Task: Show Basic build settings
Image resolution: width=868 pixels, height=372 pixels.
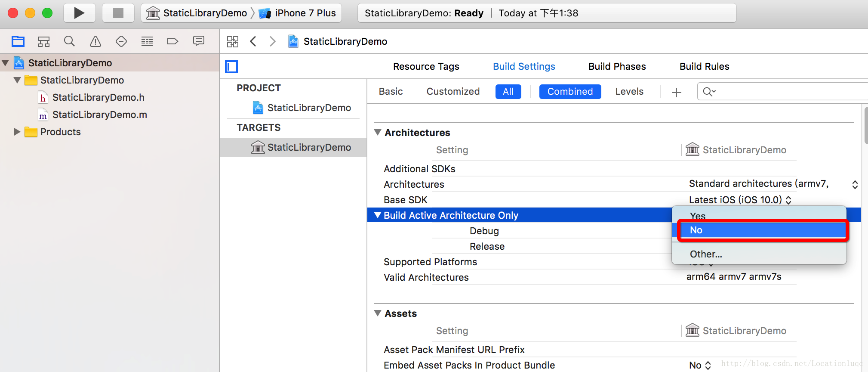Action: pos(391,92)
